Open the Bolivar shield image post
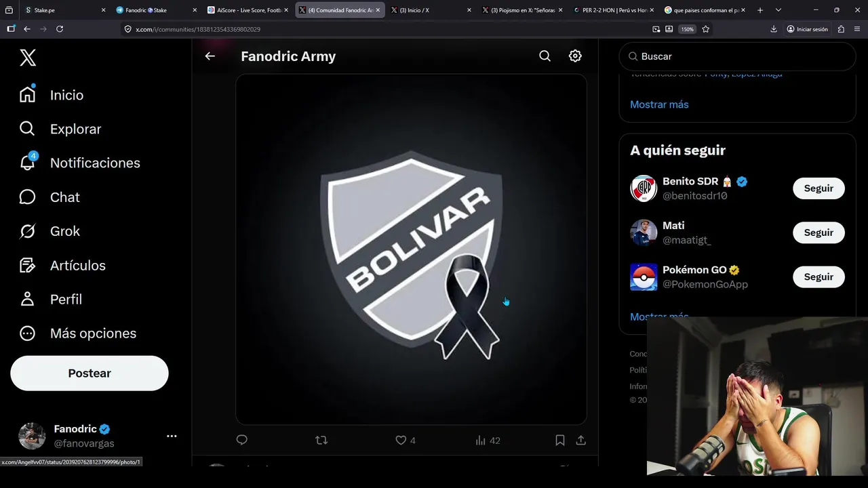 pos(411,249)
